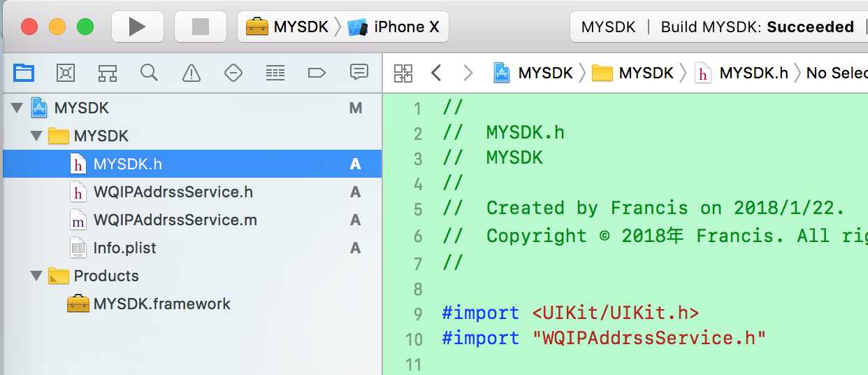Go back in editor history
868x375 pixels.
point(436,73)
